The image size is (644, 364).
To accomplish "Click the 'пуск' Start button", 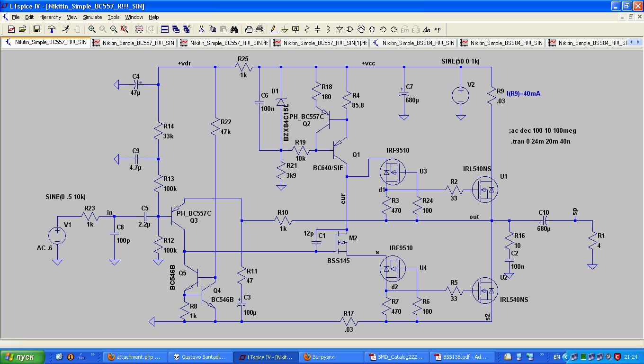I will click(23, 357).
